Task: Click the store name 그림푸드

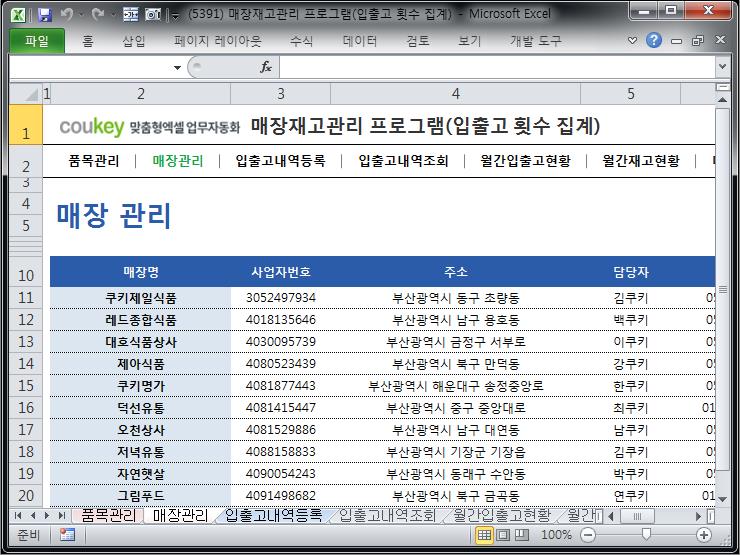Action: point(141,496)
